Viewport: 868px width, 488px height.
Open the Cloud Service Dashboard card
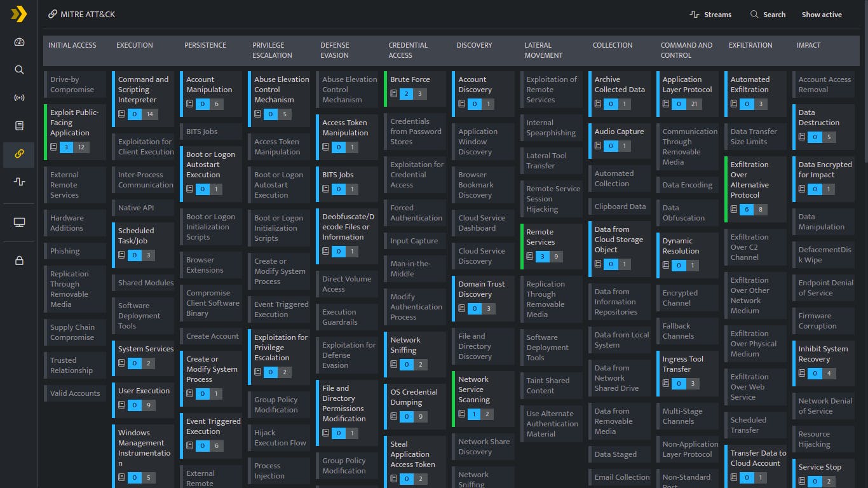tap(483, 223)
